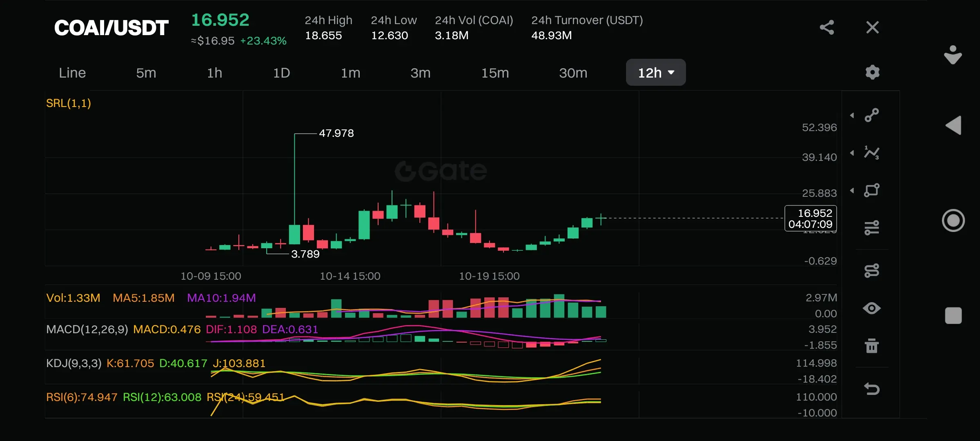Select the wave pattern drawing tool

(872, 153)
